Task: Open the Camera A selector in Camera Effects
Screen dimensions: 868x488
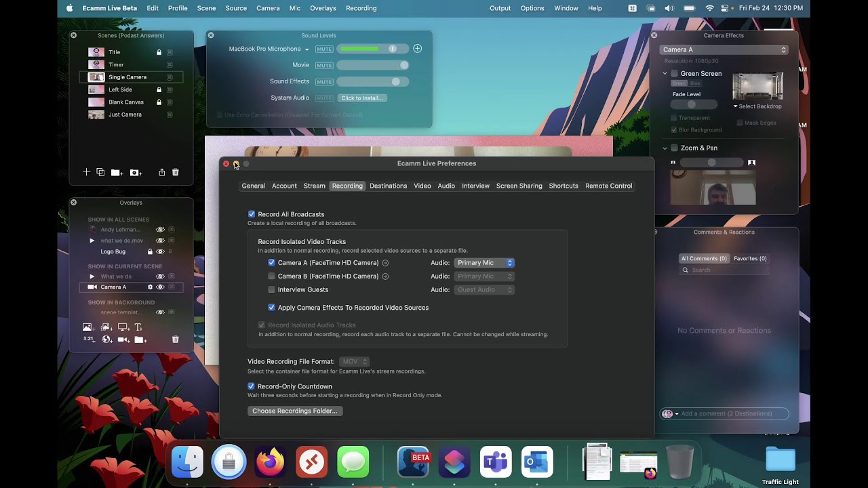Action: coord(724,49)
